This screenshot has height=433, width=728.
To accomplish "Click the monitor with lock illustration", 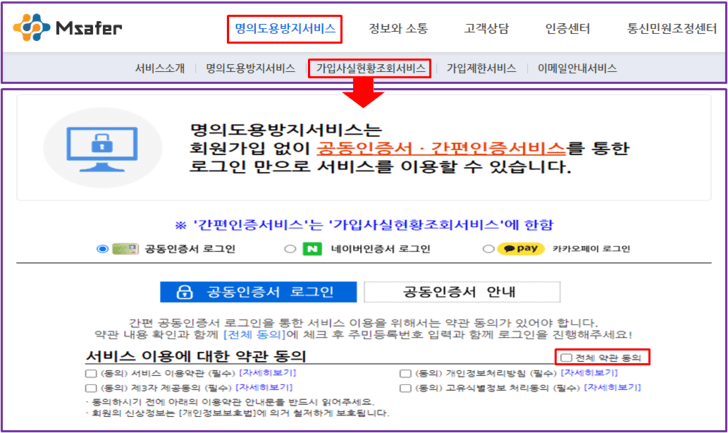I will [x=102, y=149].
